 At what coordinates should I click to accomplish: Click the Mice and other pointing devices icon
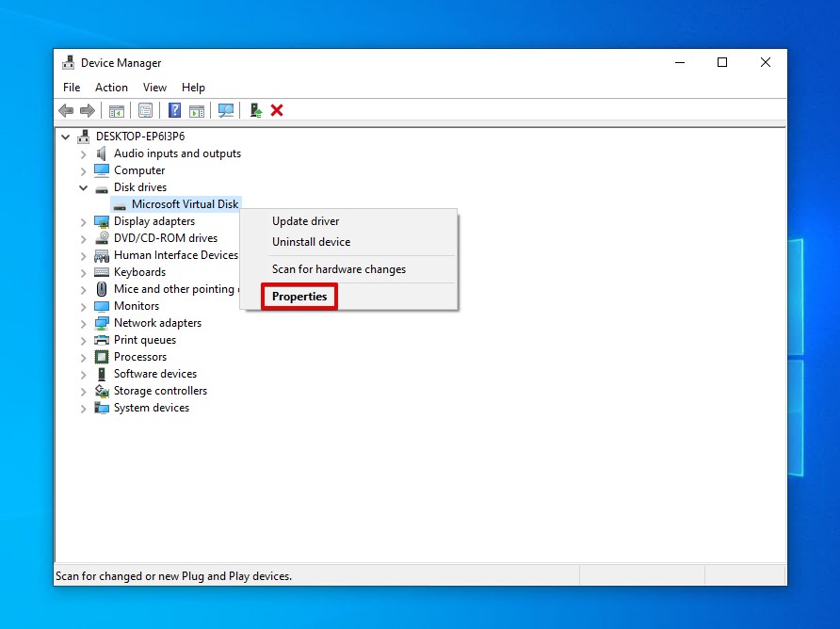click(102, 289)
